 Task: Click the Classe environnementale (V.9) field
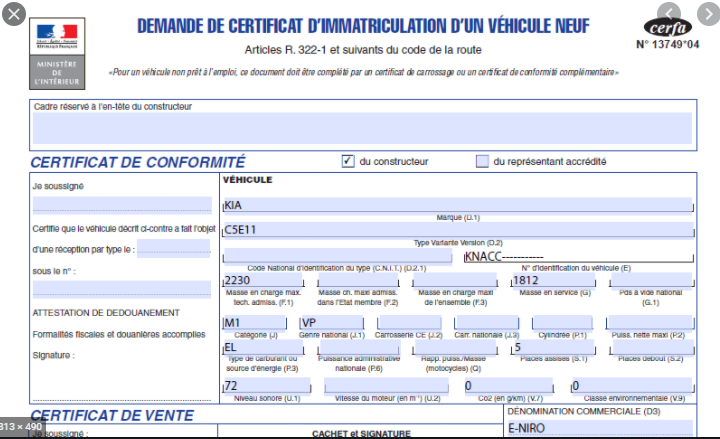[632, 386]
